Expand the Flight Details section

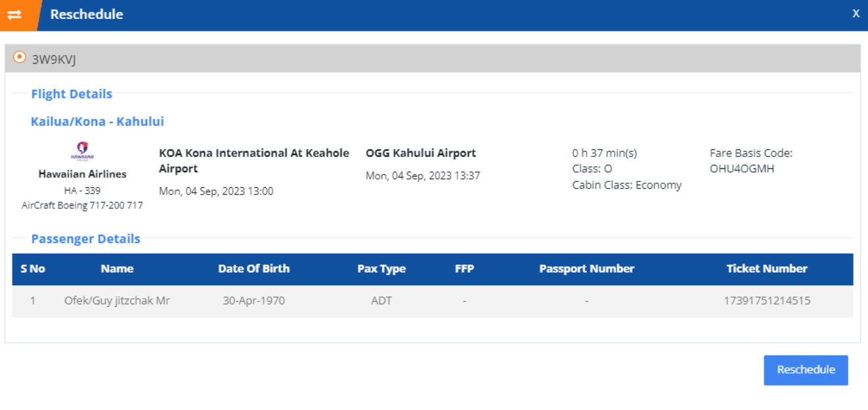(x=71, y=93)
